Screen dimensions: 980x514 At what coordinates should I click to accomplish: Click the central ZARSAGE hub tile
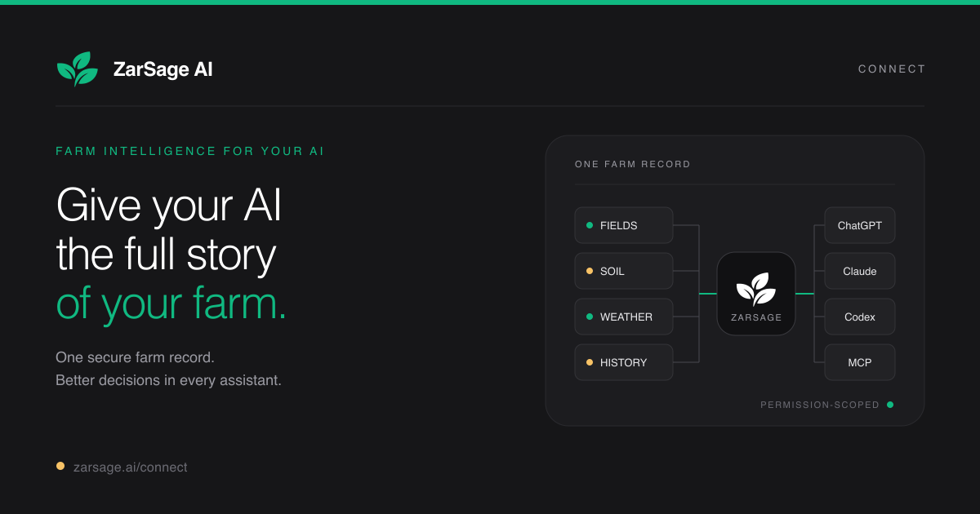(x=756, y=294)
